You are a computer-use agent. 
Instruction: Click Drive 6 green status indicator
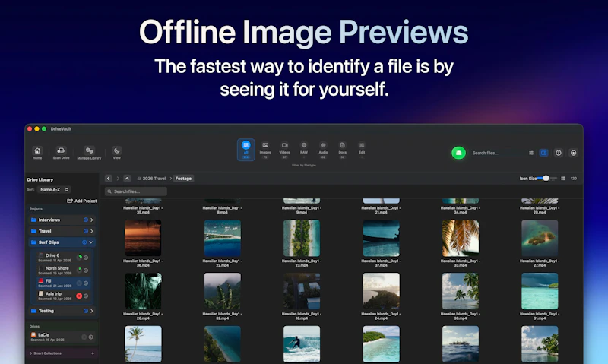pos(80,257)
